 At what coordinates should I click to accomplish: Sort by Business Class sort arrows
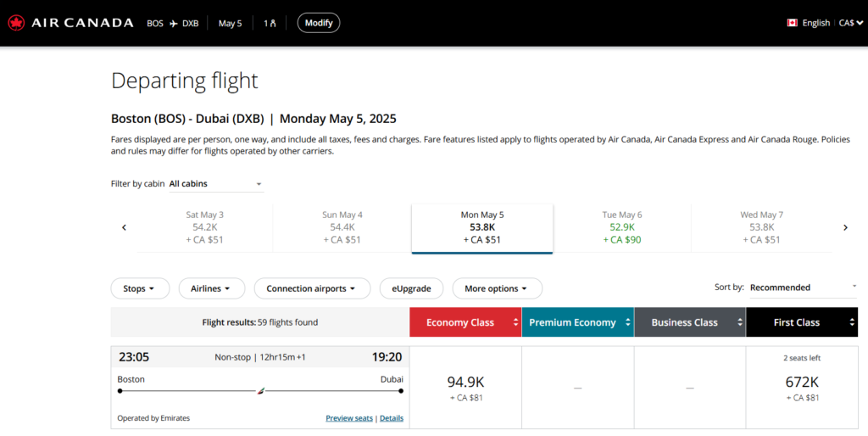pos(739,322)
